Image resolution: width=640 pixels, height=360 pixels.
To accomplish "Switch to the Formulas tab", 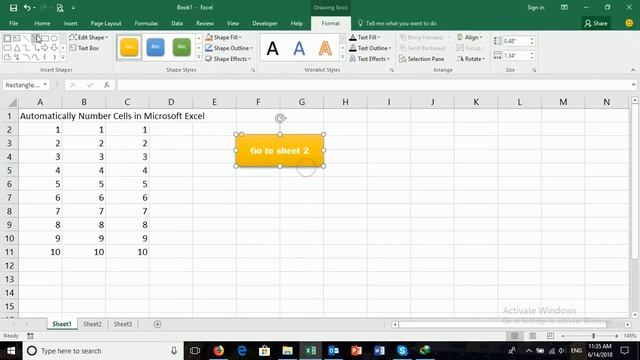I will [x=146, y=24].
